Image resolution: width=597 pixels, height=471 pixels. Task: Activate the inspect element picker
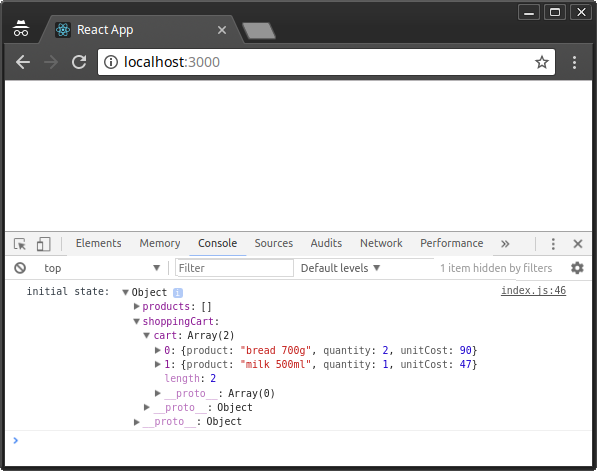click(20, 244)
